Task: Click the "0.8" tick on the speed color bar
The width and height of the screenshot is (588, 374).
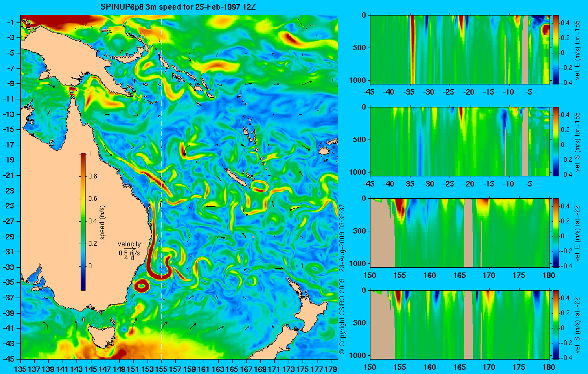Action: (x=92, y=176)
